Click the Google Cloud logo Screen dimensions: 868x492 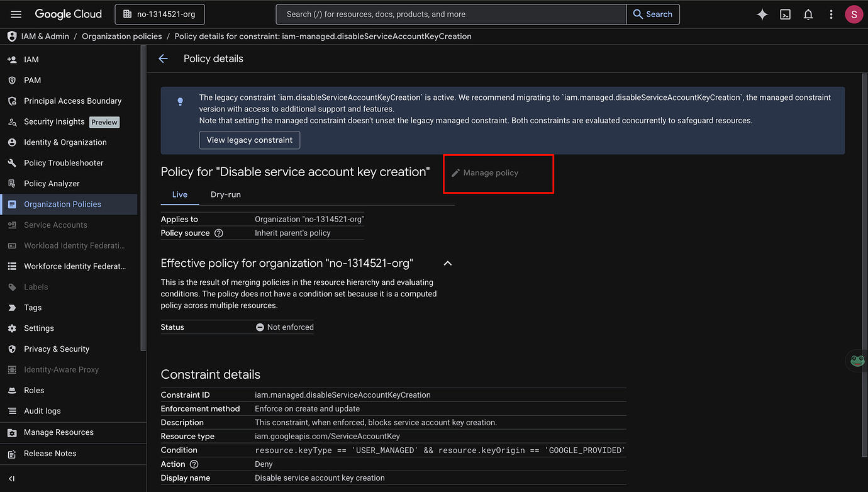pos(69,14)
